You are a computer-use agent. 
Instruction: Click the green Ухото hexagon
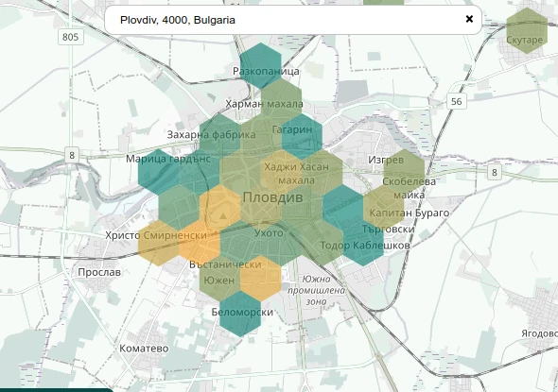pyautogui.click(x=260, y=243)
